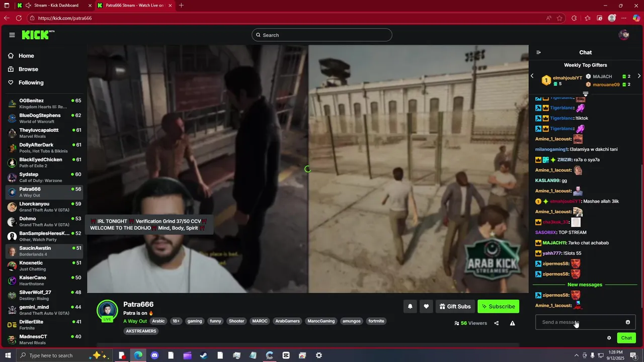The height and width of the screenshot is (362, 644).
Task: Unmute the muted Kick Dashboard tab speaker icon
Action: coord(28,6)
